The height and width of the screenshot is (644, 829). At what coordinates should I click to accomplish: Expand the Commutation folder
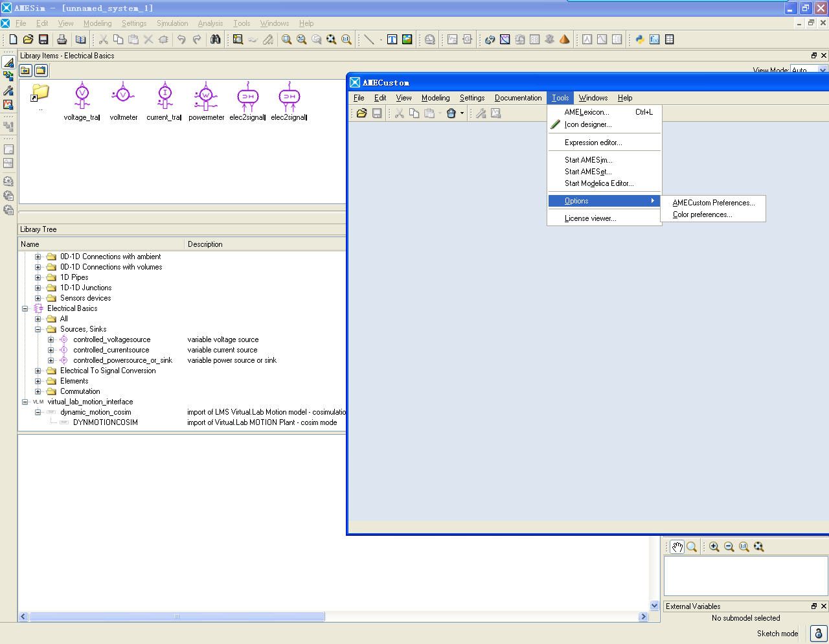click(38, 391)
